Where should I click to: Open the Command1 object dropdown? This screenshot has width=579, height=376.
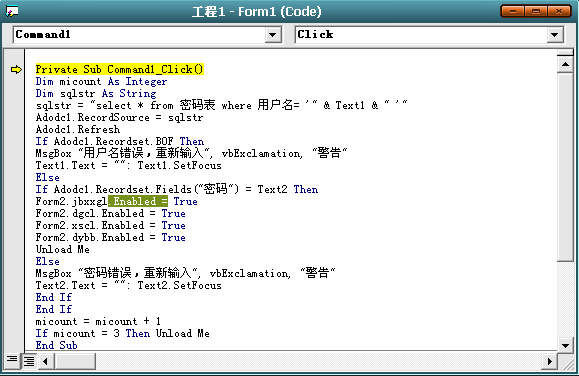(273, 35)
